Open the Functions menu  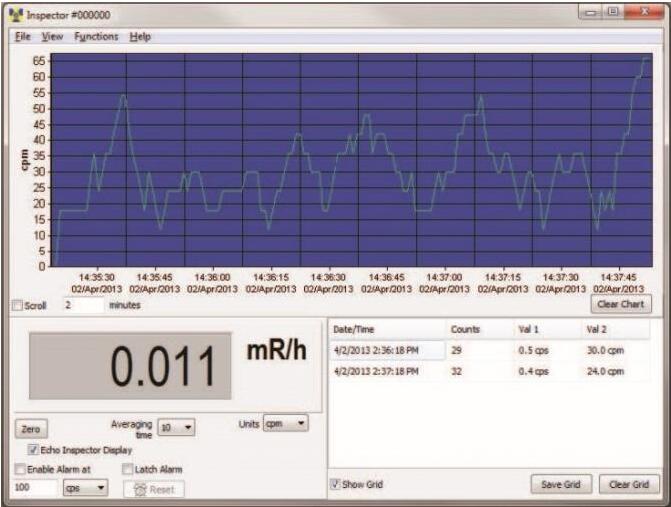click(96, 37)
